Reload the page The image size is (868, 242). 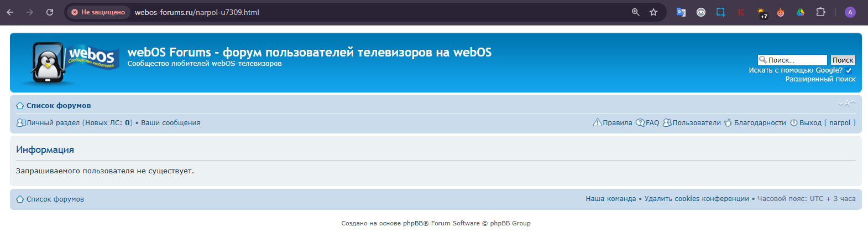[x=50, y=12]
